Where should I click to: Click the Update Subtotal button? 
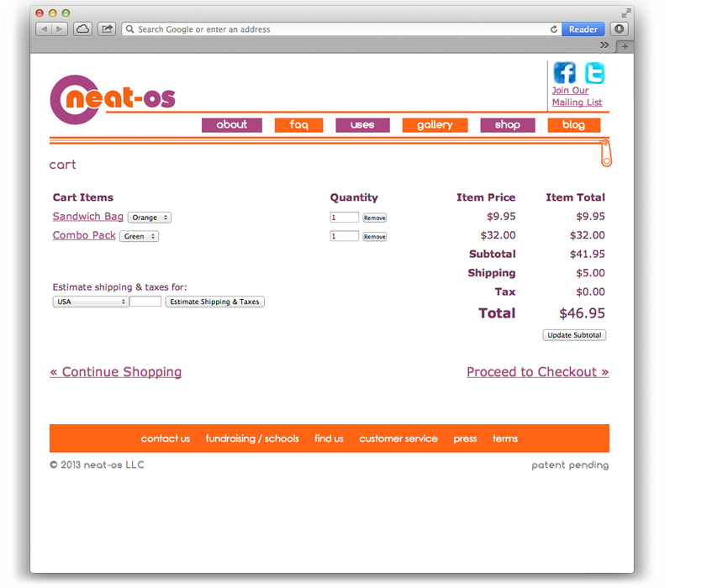[574, 335]
